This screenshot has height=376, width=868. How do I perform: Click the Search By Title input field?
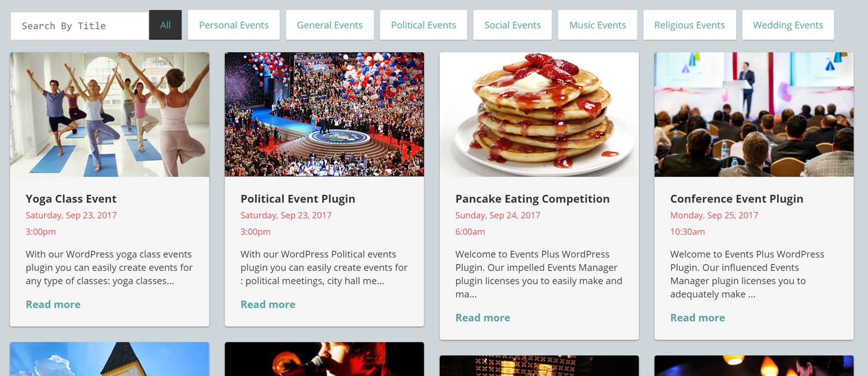click(x=79, y=26)
